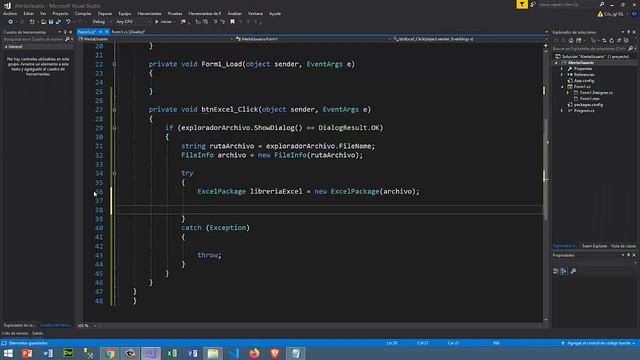Open the Windows Start menu

coord(8,353)
